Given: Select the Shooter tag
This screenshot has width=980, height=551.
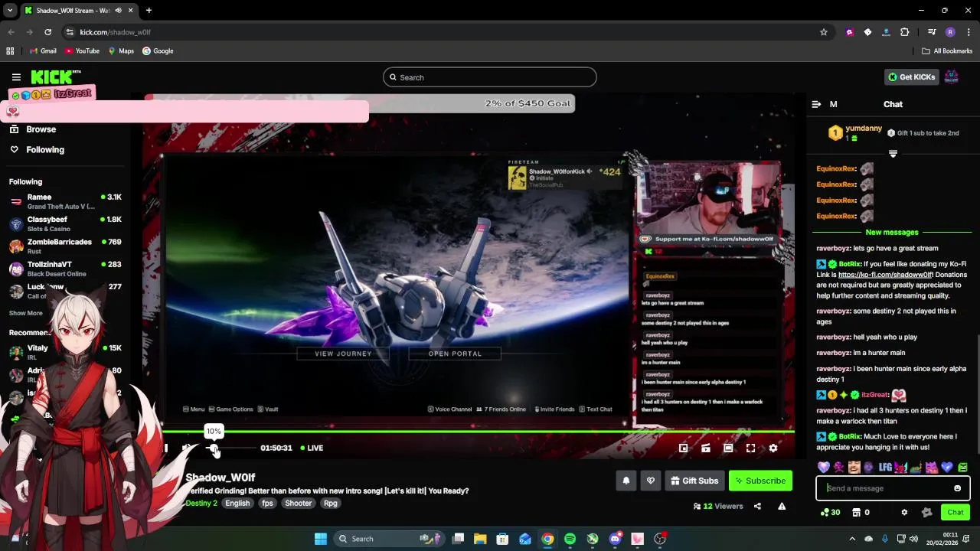Looking at the screenshot, I should (299, 504).
